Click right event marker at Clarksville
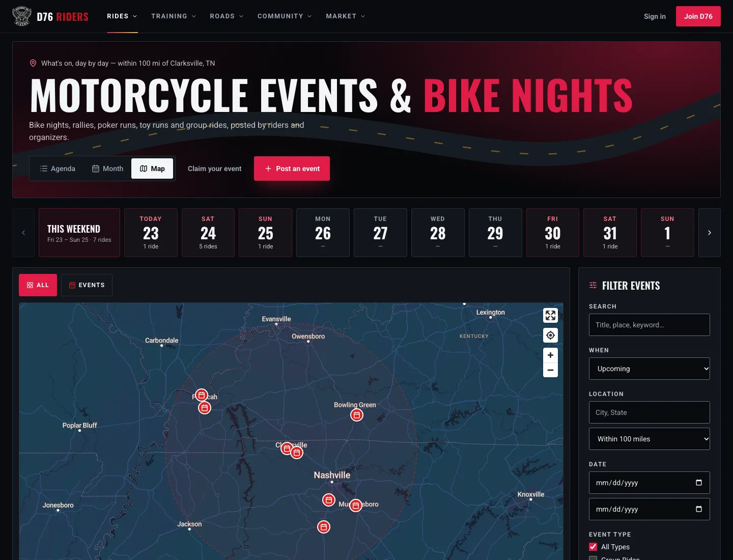 pyautogui.click(x=297, y=453)
